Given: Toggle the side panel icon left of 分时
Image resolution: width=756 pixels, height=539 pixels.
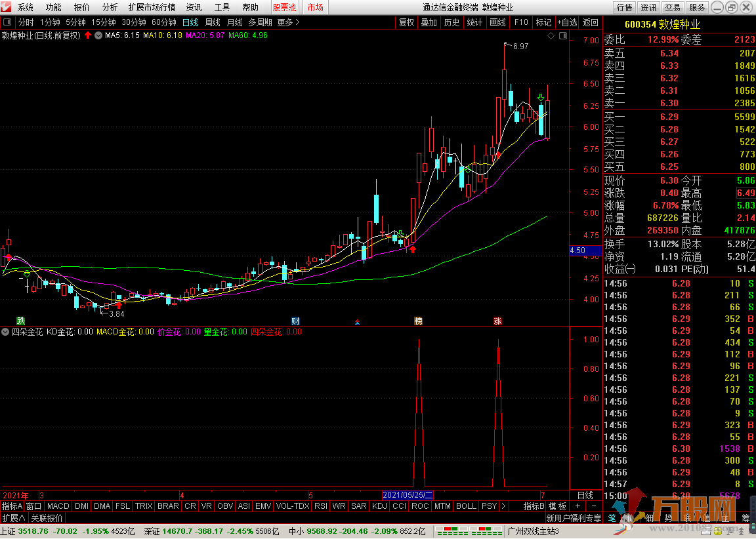Looking at the screenshot, I should [7, 22].
